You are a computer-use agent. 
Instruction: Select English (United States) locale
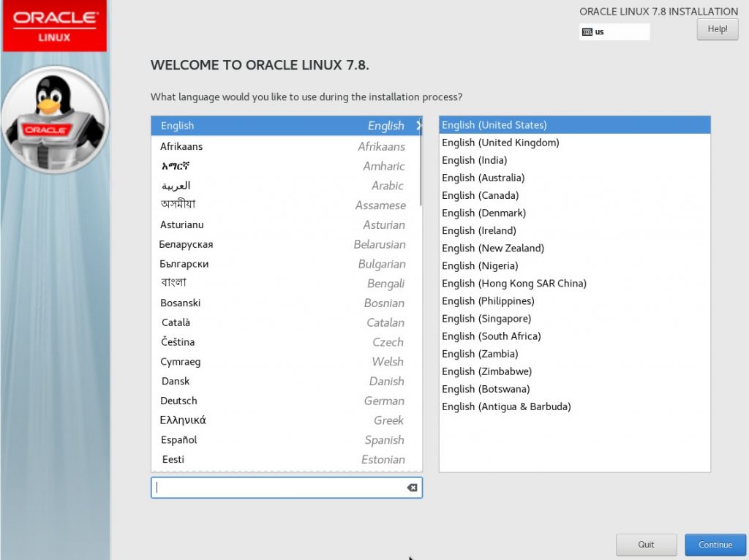pyautogui.click(x=575, y=125)
